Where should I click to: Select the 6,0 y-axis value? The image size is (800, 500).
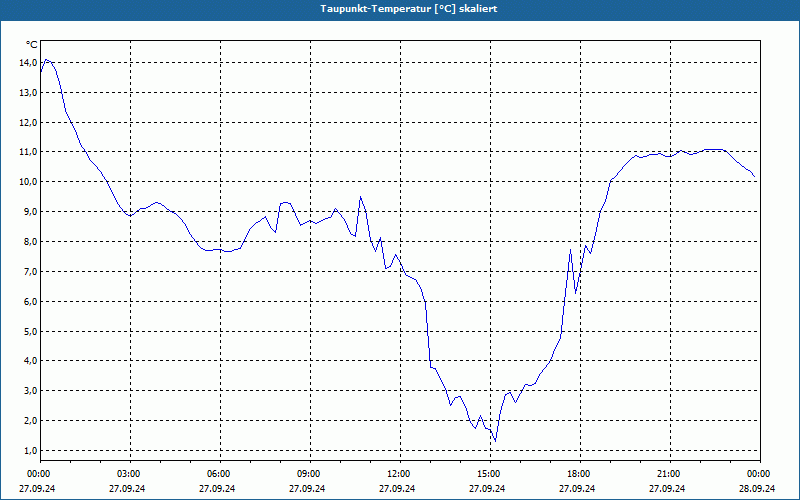[30, 301]
